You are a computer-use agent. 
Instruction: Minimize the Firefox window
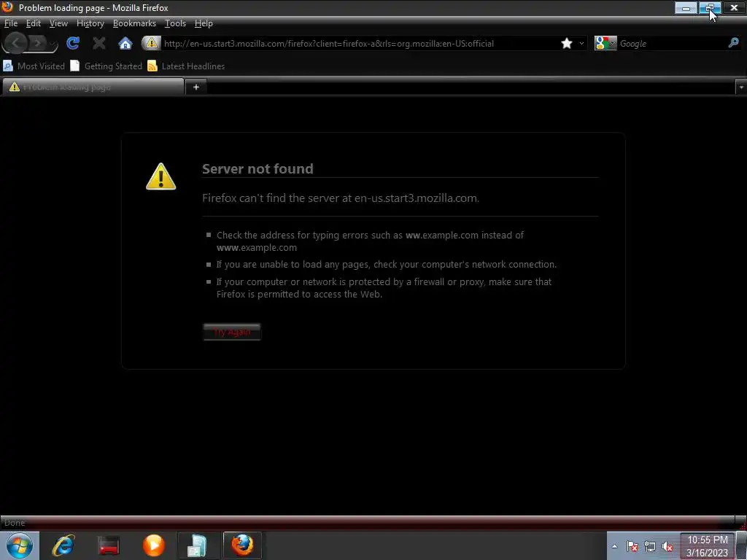tap(686, 7)
